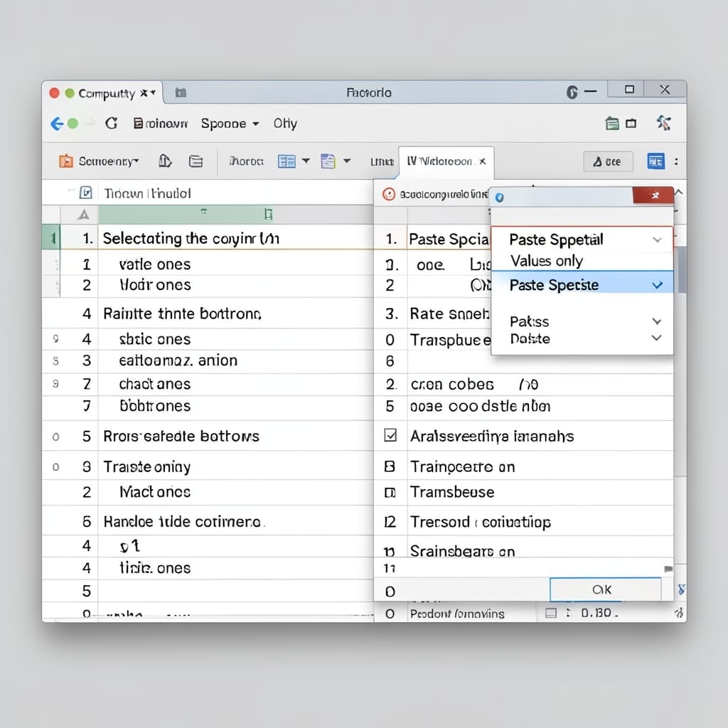728x728 pixels.
Task: Click the paste clipboard icon in toolbar
Action: click(328, 161)
